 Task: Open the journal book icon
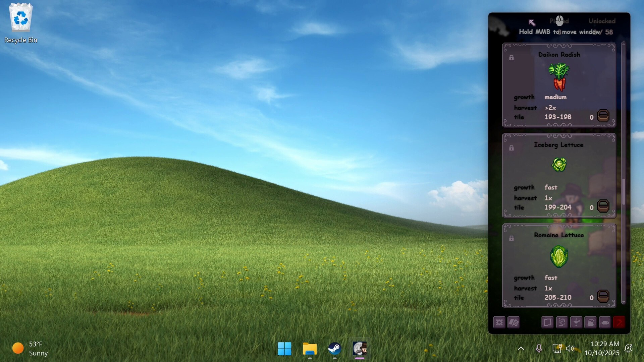(514, 322)
